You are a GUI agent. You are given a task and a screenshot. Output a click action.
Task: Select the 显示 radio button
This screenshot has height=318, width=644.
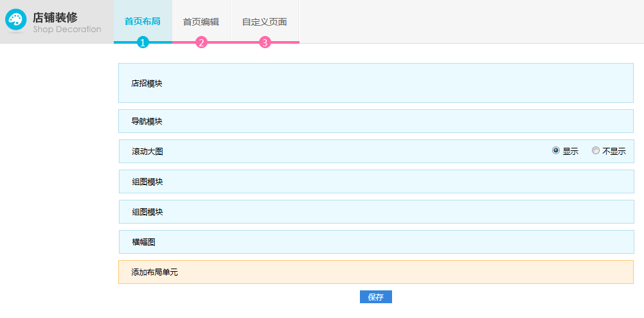point(556,151)
